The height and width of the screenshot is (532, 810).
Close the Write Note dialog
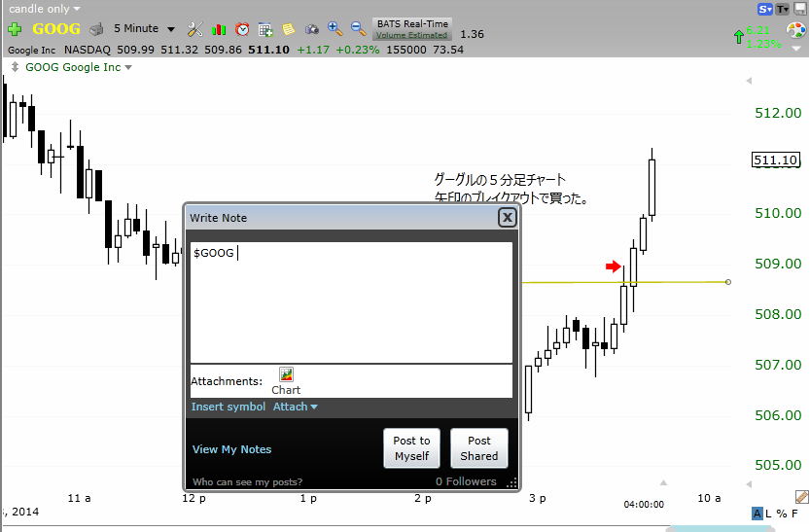pyautogui.click(x=508, y=218)
